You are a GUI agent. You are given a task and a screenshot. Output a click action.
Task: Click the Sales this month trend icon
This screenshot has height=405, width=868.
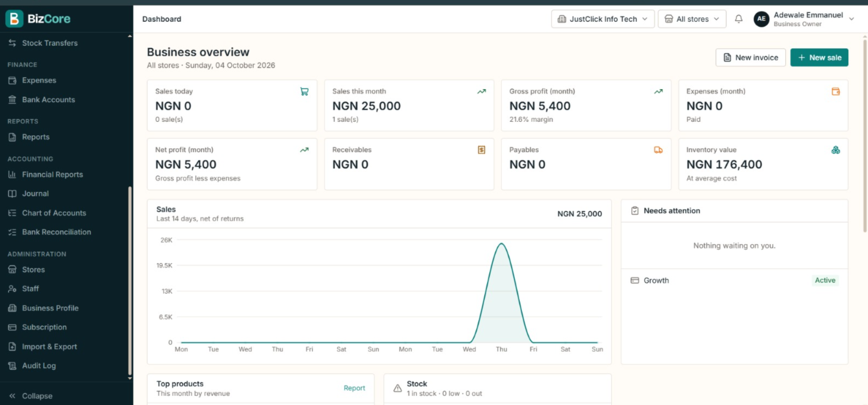[482, 91]
